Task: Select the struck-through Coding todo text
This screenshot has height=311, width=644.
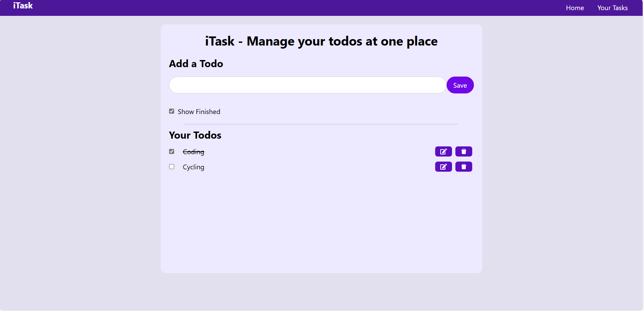Action: click(x=193, y=152)
